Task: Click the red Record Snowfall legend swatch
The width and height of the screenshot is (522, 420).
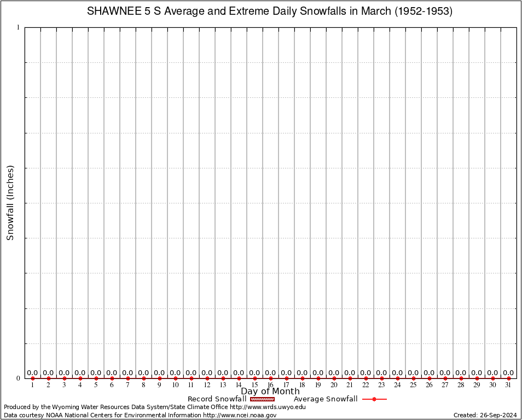Action: pyautogui.click(x=262, y=399)
